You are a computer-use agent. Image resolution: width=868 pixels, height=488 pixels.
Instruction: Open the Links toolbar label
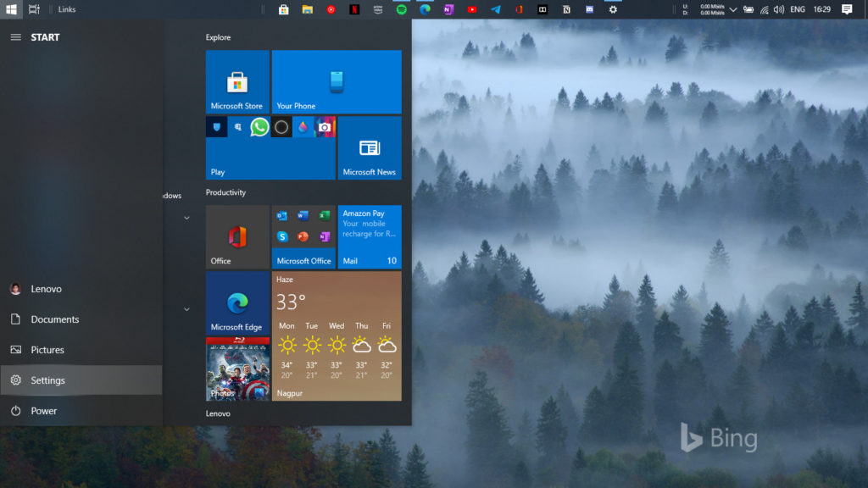[67, 9]
